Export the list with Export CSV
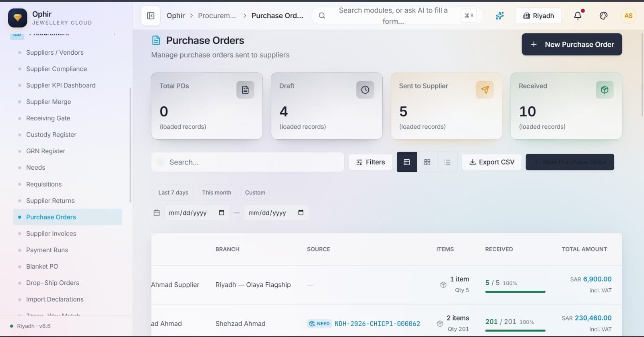Image resolution: width=644 pixels, height=337 pixels. 491,162
